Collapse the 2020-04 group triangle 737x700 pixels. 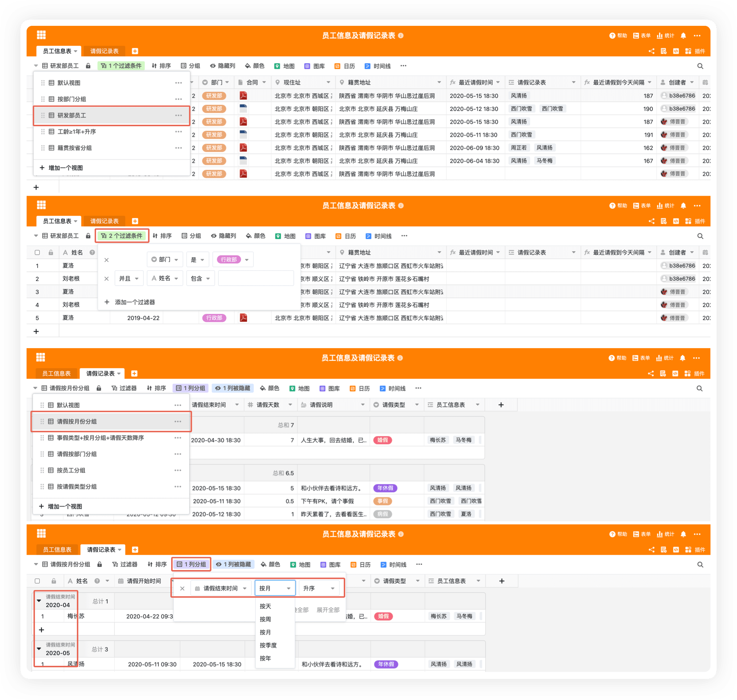click(x=39, y=601)
